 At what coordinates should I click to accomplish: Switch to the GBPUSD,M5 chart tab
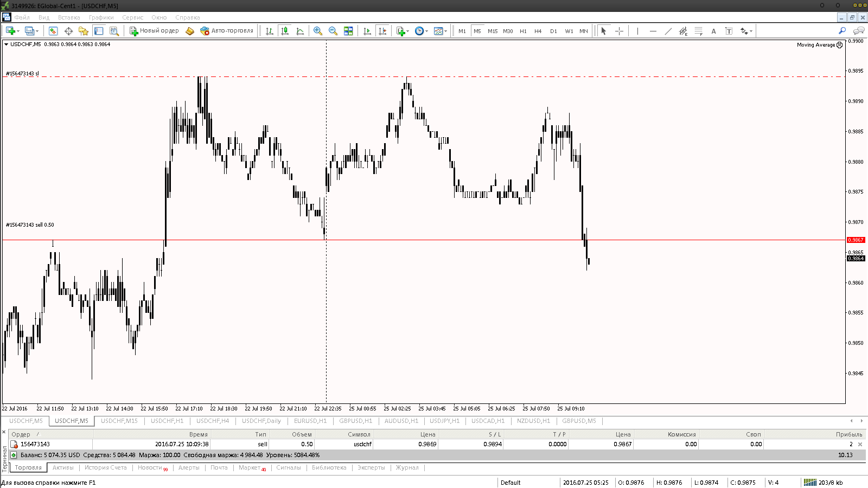pos(579,421)
